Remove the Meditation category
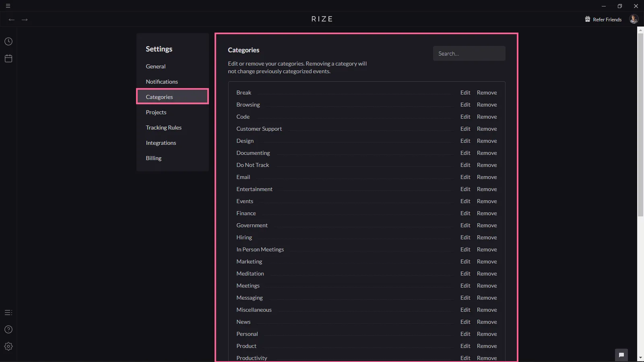The height and width of the screenshot is (362, 644). (x=487, y=274)
